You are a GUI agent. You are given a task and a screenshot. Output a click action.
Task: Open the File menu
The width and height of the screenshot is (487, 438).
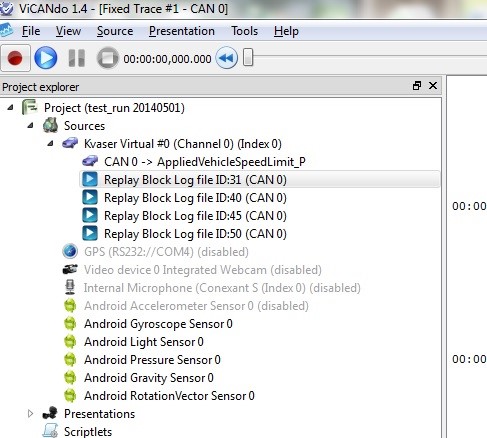[31, 31]
